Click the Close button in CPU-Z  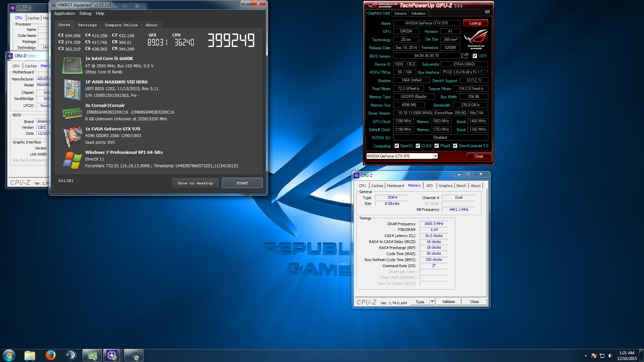[x=474, y=302]
